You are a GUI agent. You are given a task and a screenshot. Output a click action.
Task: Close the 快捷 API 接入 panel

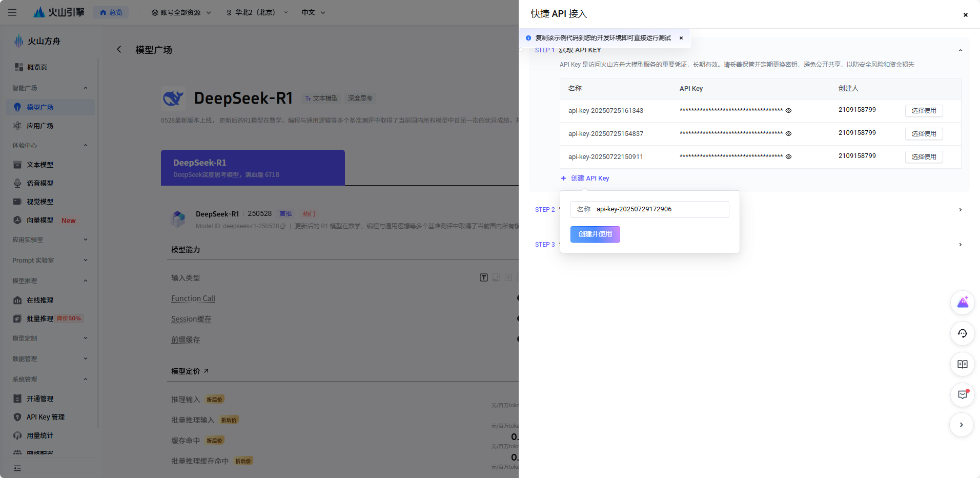[965, 15]
